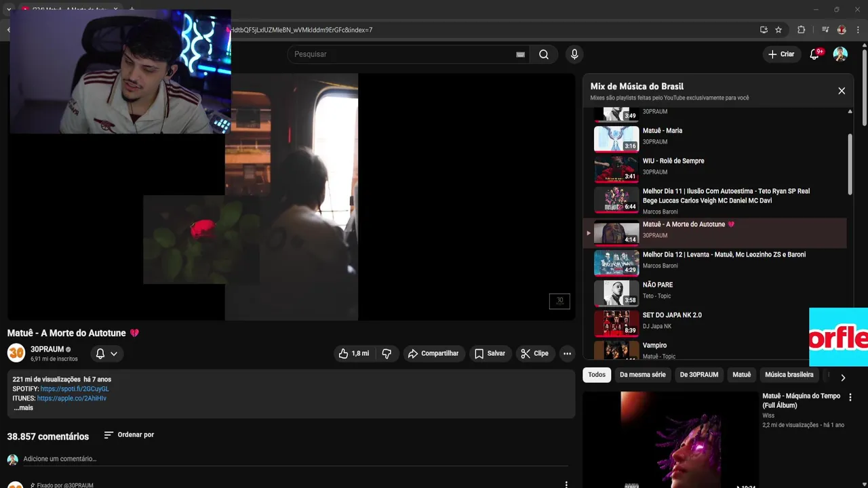The image size is (868, 488).
Task: Click the Criar create button
Action: click(x=781, y=54)
